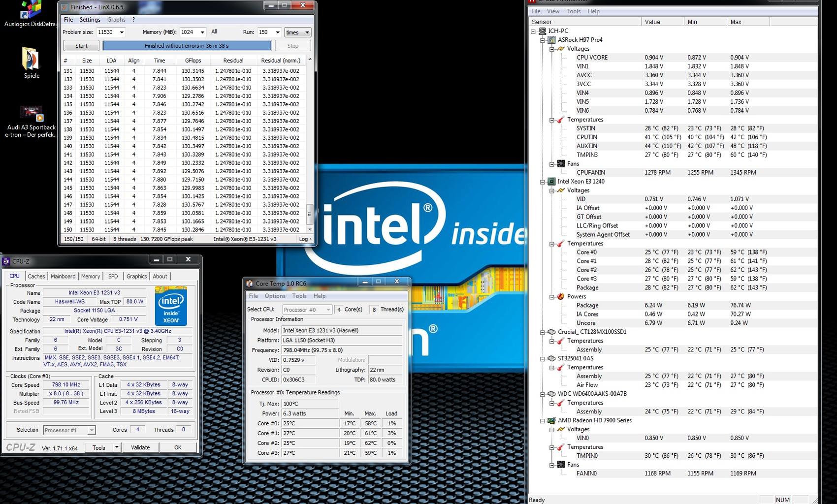The width and height of the screenshot is (837, 504).
Task: Click the WDC WD6400AAKS drive icon
Action: 551,394
